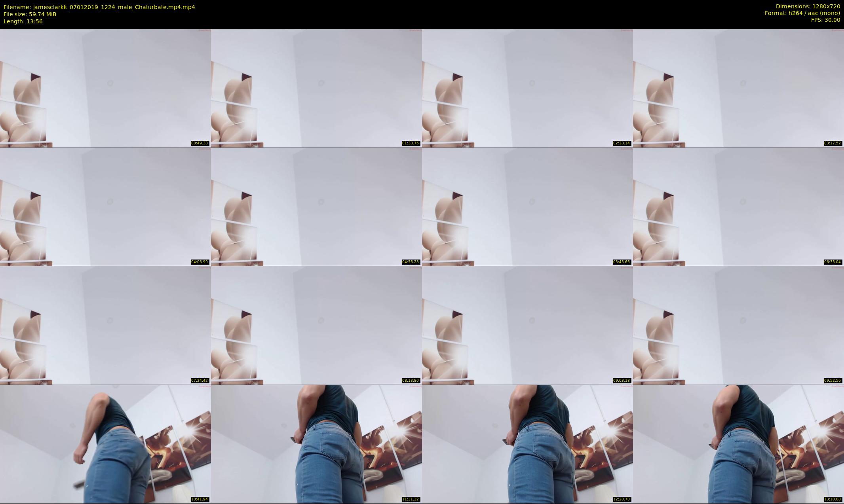
Task: Click the thumbnail timestamped 05:45.66
Action: click(527, 207)
